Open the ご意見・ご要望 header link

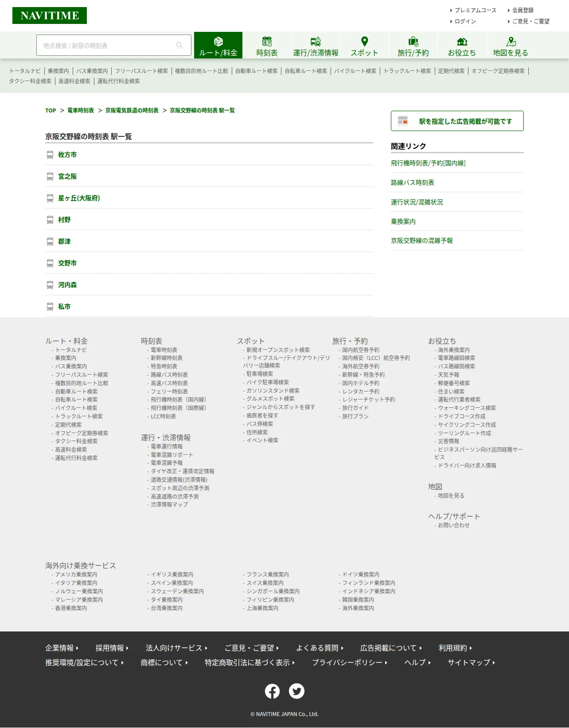tap(531, 21)
